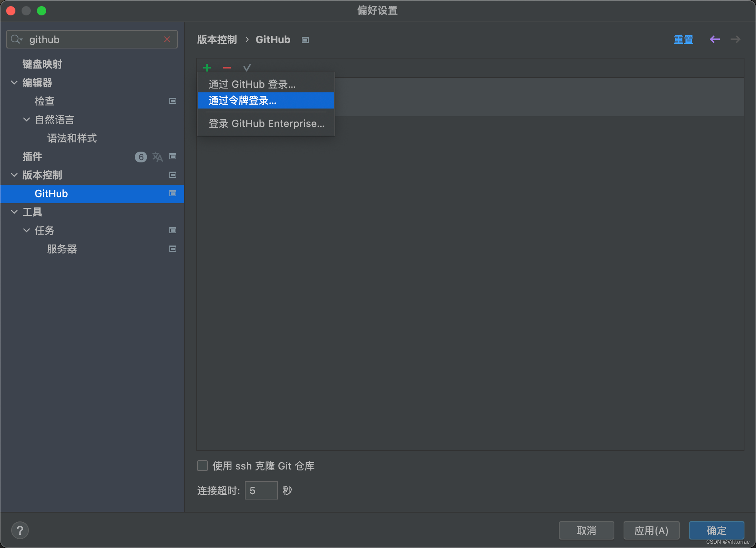Add a new account with the plus icon
This screenshot has height=548, width=756.
pyautogui.click(x=207, y=68)
